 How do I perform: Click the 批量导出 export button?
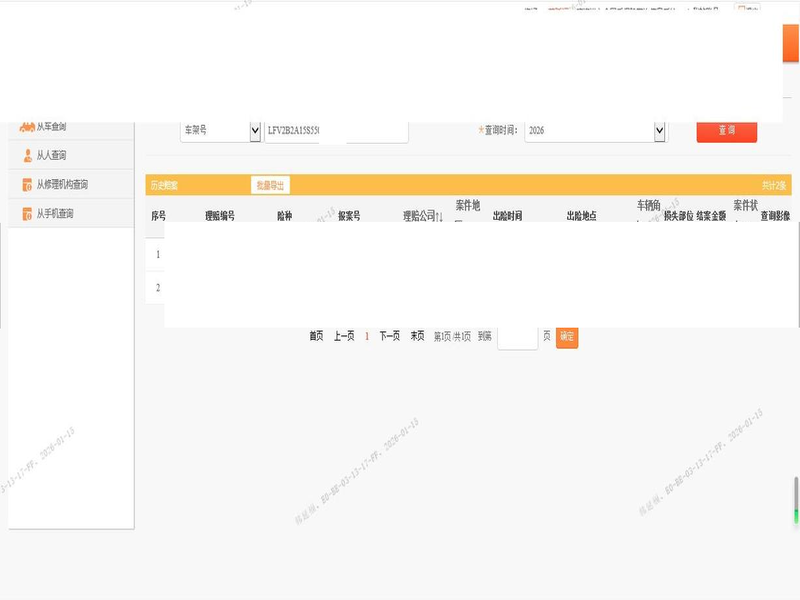tap(270, 185)
